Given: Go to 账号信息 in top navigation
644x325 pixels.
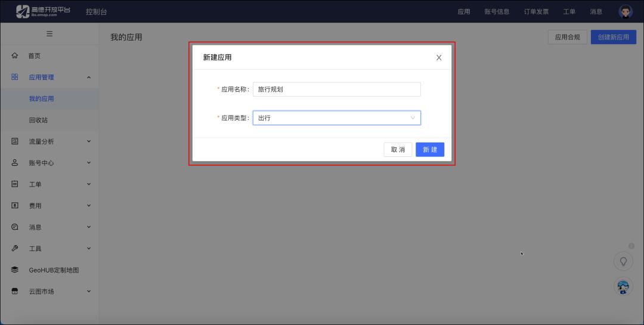Looking at the screenshot, I should click(497, 12).
